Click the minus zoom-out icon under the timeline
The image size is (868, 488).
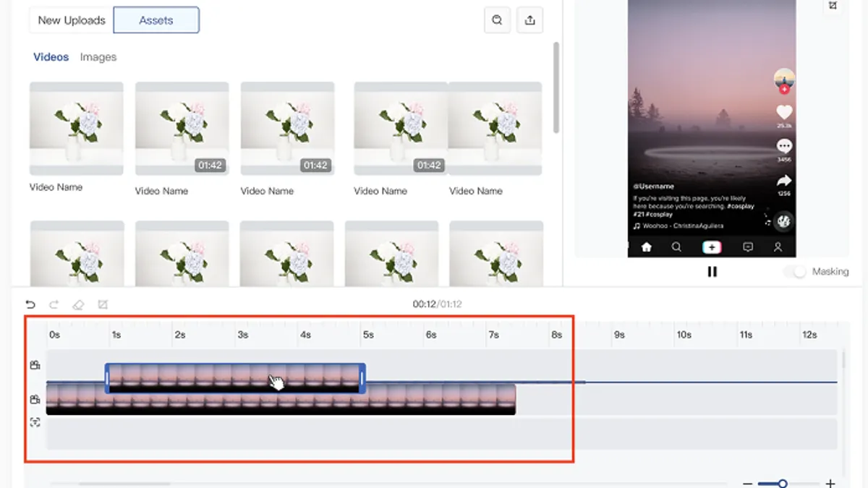point(747,484)
